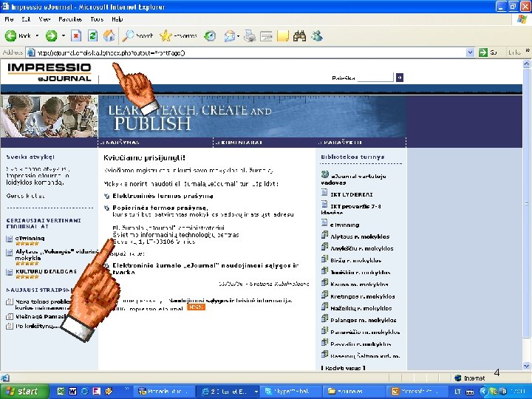The height and width of the screenshot is (399, 532).
Task: Open the Back button history dropdown arrow
Action: (x=37, y=35)
